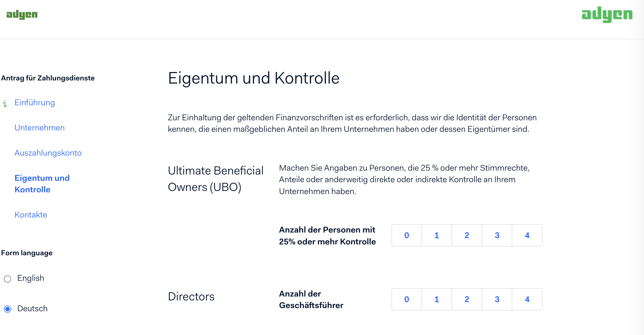Set Anzahl der Geschäftsführer to 1
644x335 pixels.
(x=437, y=299)
